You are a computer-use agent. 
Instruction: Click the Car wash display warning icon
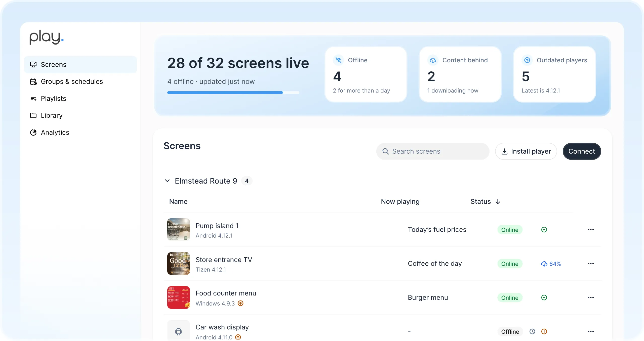(x=544, y=331)
